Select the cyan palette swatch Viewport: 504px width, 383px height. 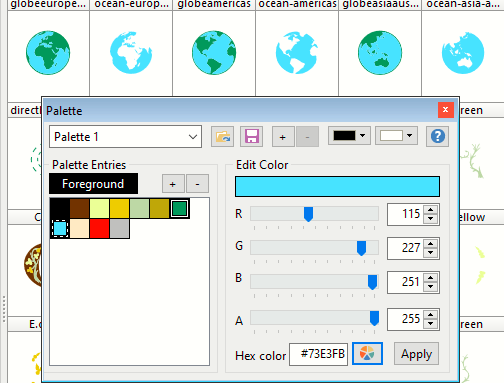(x=60, y=229)
